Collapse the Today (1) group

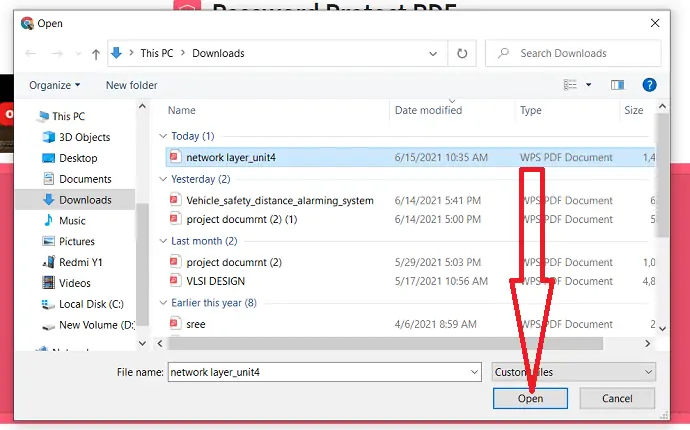click(x=163, y=136)
